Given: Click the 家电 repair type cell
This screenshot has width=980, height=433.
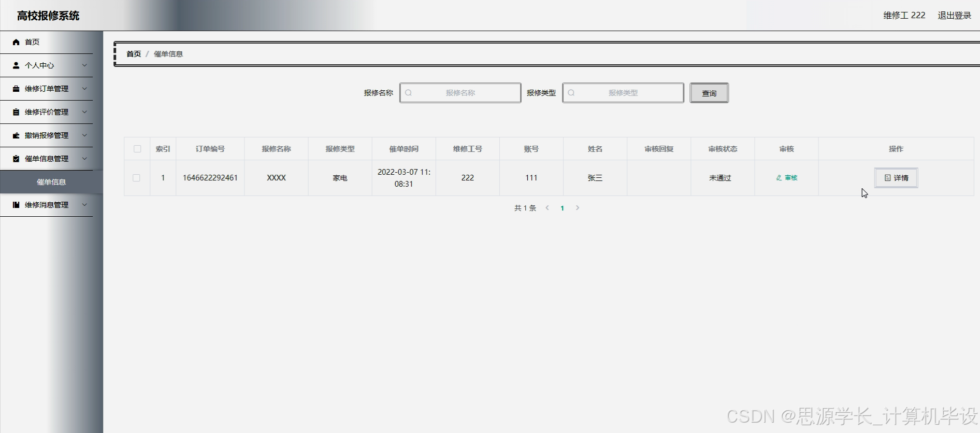Looking at the screenshot, I should (x=340, y=178).
